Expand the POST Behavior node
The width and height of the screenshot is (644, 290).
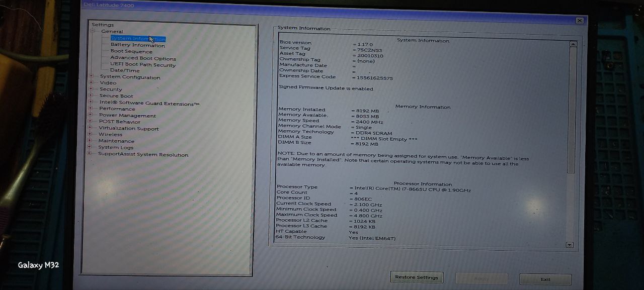point(91,121)
